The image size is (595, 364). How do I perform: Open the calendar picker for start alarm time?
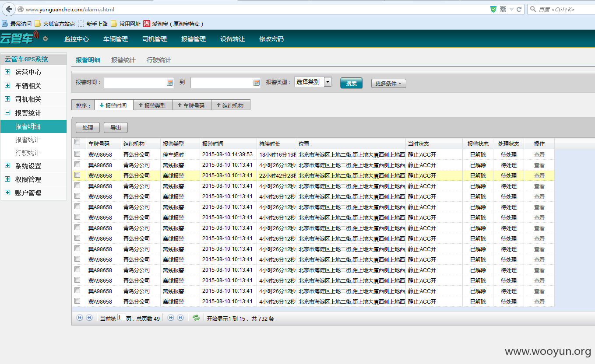[x=170, y=83]
